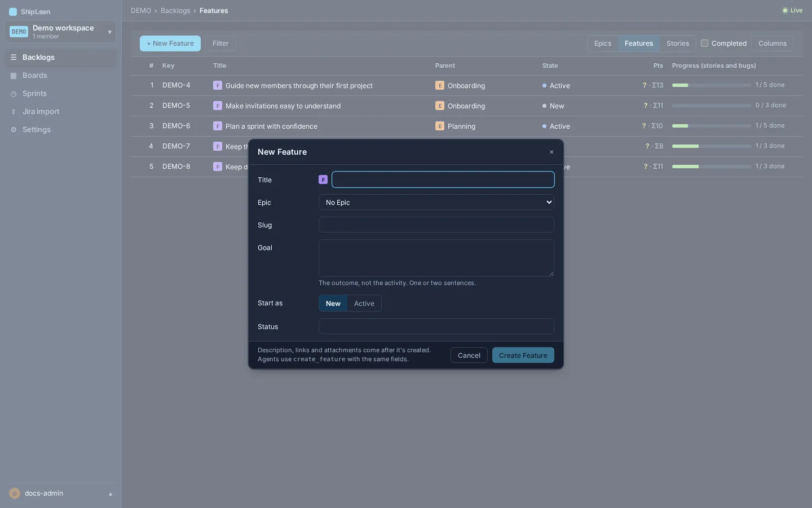Click the Settings sidebar gear icon
Viewport: 812px width, 508px height.
tap(14, 130)
